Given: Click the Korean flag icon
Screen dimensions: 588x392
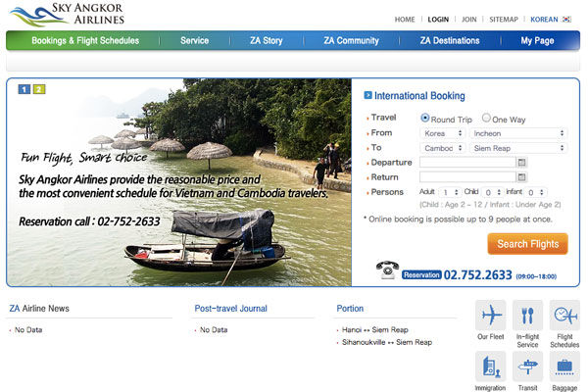Looking at the screenshot, I should [x=566, y=20].
